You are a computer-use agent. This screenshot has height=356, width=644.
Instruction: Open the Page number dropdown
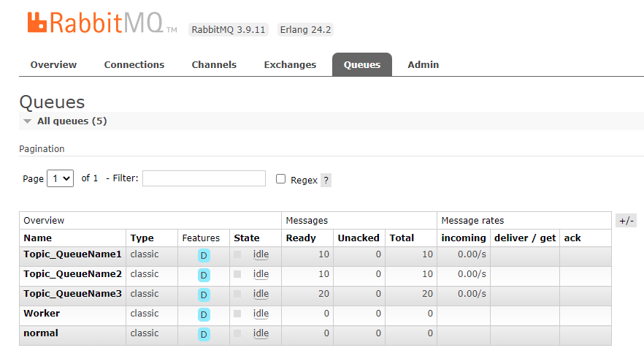(x=61, y=178)
